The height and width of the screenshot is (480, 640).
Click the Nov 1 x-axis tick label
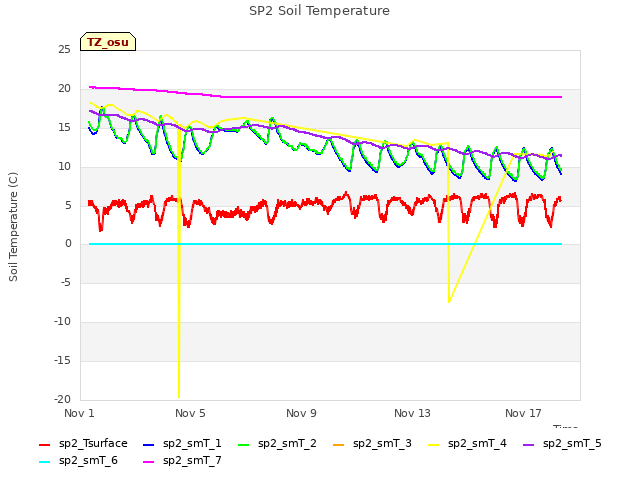79,413
